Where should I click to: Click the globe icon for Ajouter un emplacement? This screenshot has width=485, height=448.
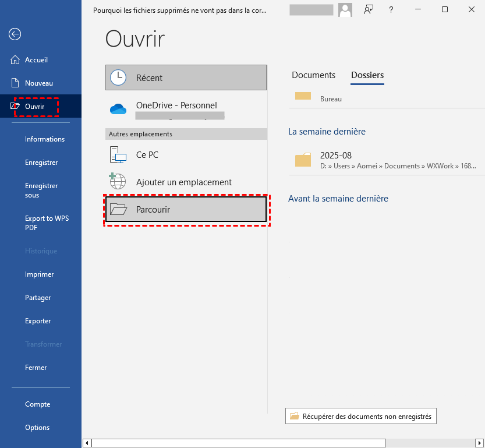pyautogui.click(x=118, y=181)
